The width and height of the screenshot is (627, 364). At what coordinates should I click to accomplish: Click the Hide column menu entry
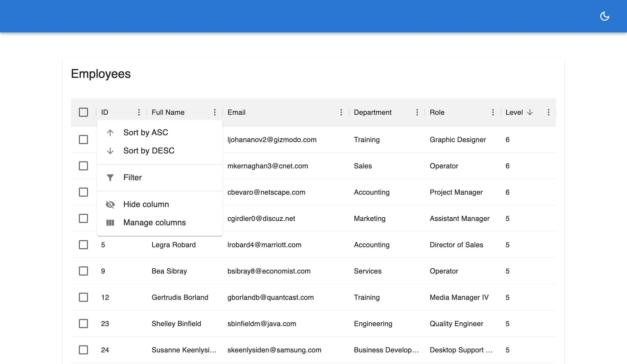pyautogui.click(x=146, y=204)
